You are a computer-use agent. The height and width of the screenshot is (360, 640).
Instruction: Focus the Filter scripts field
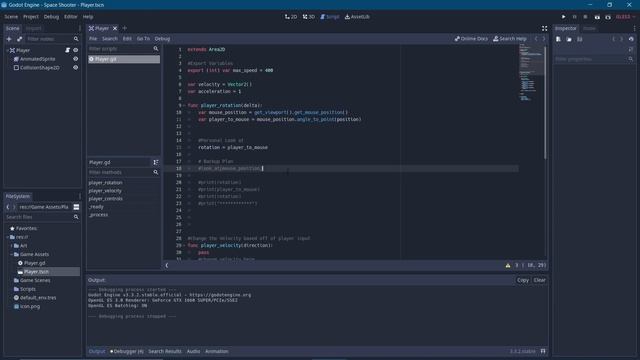point(124,49)
